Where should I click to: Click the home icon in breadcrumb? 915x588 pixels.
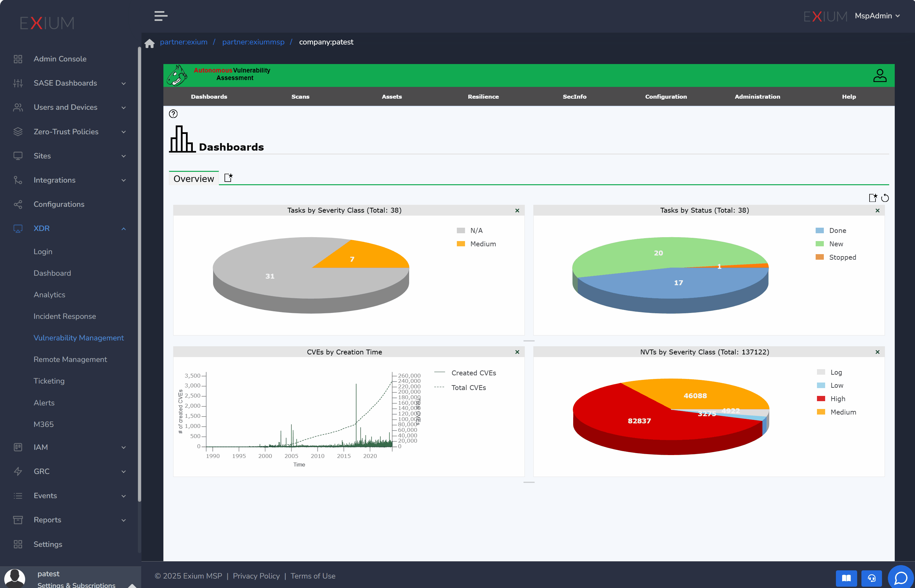pyautogui.click(x=149, y=43)
